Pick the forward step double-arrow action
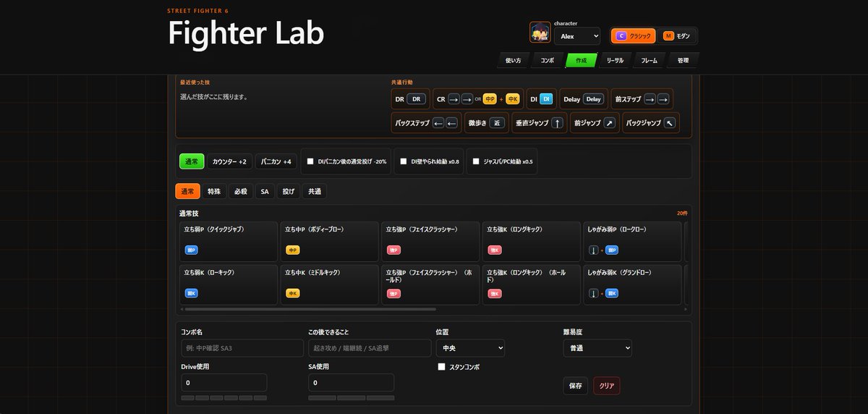Viewport: 868px width, 414px height. tap(640, 99)
